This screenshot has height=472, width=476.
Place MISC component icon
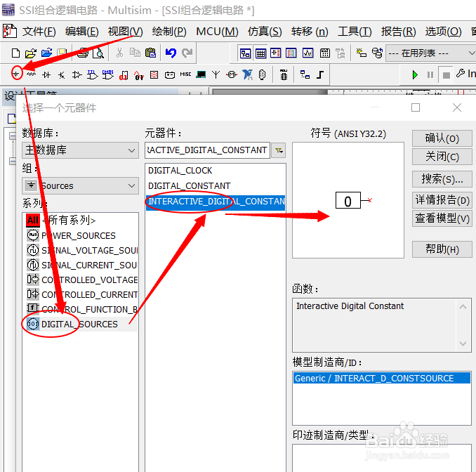point(185,74)
